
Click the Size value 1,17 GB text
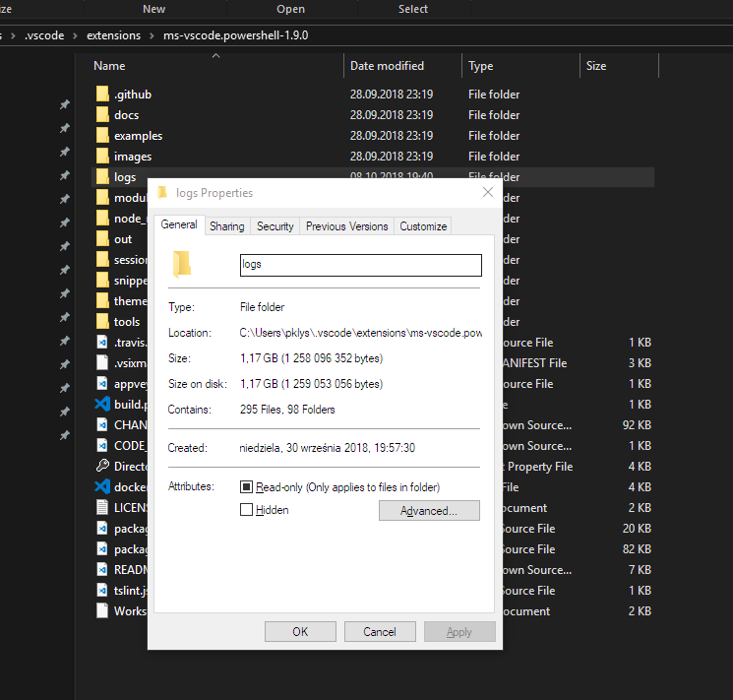(311, 358)
